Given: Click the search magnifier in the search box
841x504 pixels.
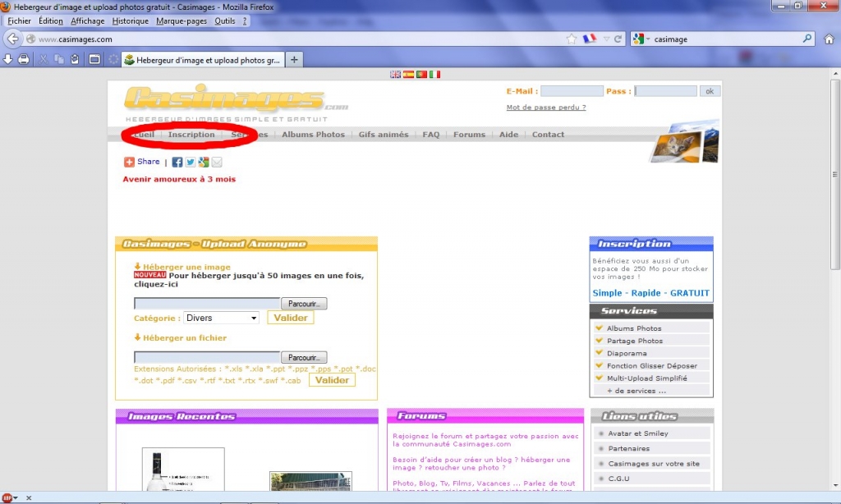Looking at the screenshot, I should (x=807, y=39).
